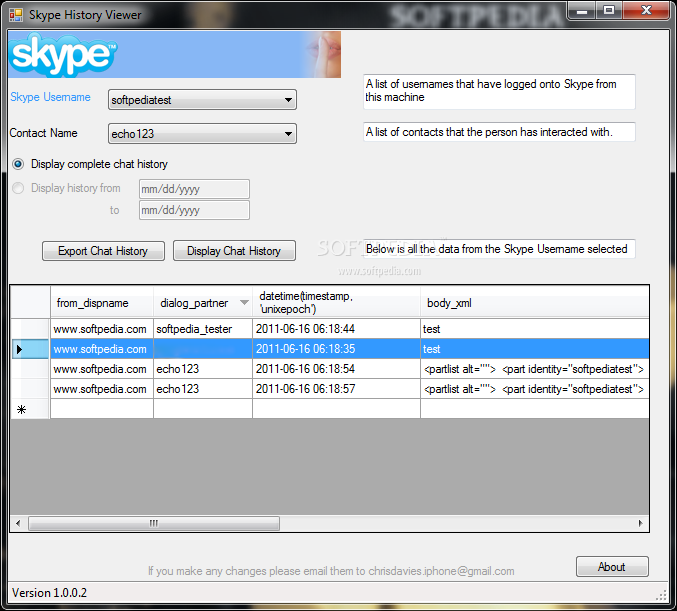This screenshot has height=611, width=677.
Task: Minimize the Skype History Viewer window
Action: tap(582, 10)
